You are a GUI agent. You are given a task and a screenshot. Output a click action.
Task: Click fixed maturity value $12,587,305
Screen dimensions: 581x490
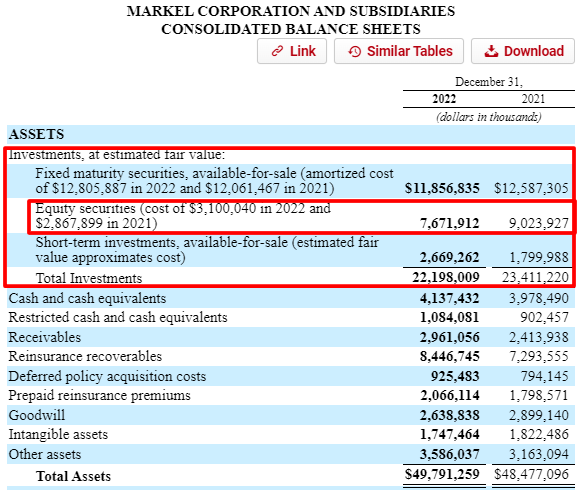(531, 188)
